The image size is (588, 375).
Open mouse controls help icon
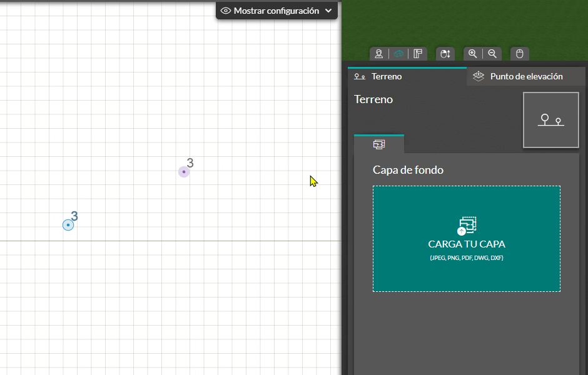[519, 54]
